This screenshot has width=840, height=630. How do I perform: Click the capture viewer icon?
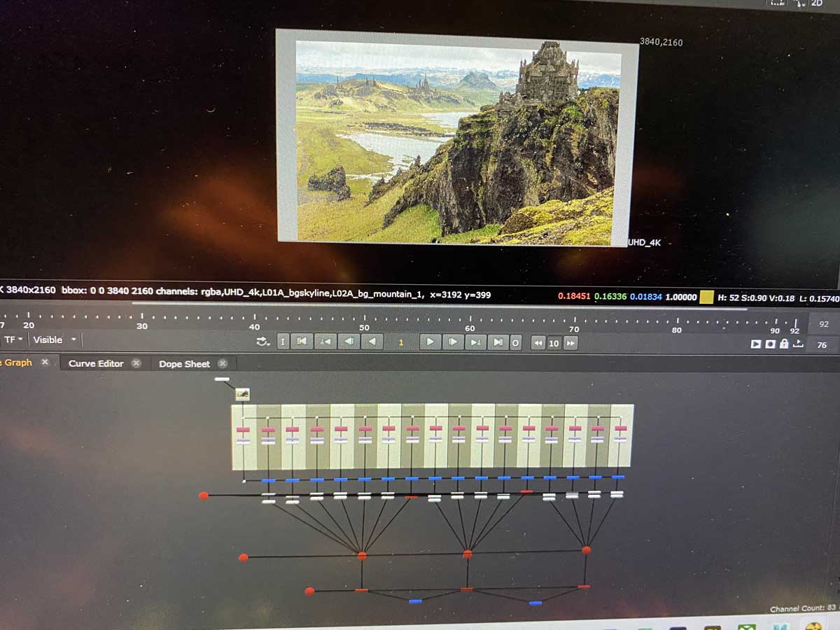(x=770, y=344)
